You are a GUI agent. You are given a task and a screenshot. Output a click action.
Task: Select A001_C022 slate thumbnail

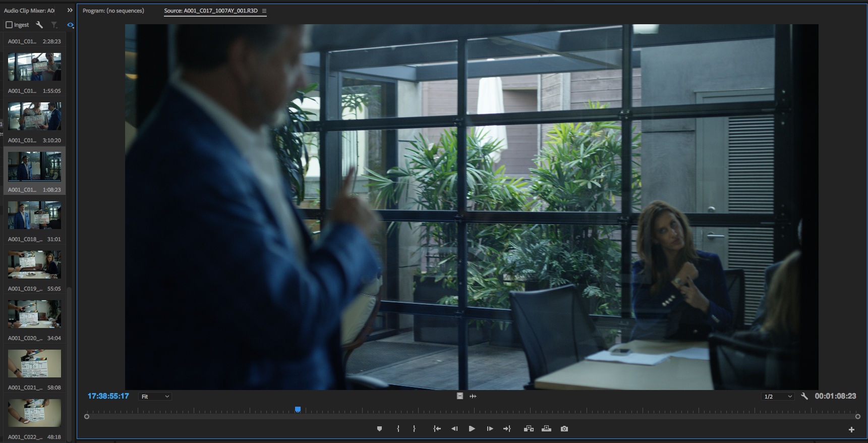coord(34,413)
